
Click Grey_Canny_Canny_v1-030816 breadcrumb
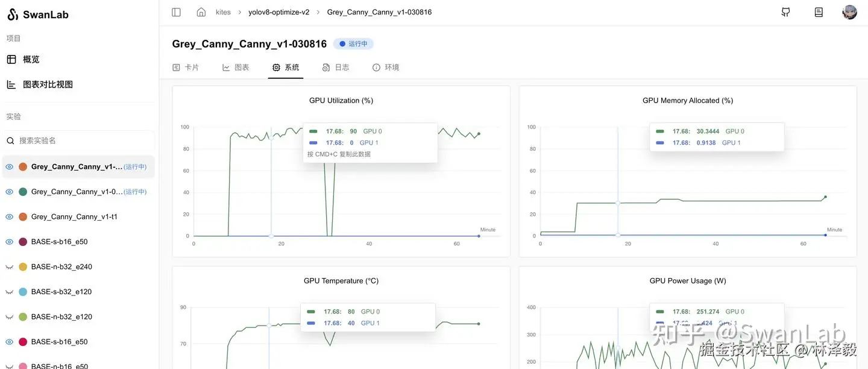click(x=380, y=12)
